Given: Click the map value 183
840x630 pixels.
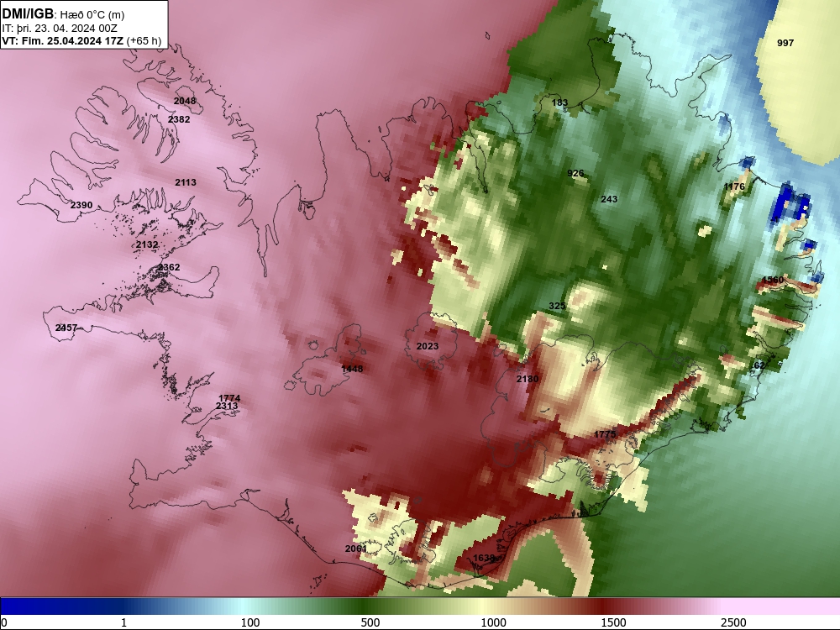Looking at the screenshot, I should pos(559,102).
